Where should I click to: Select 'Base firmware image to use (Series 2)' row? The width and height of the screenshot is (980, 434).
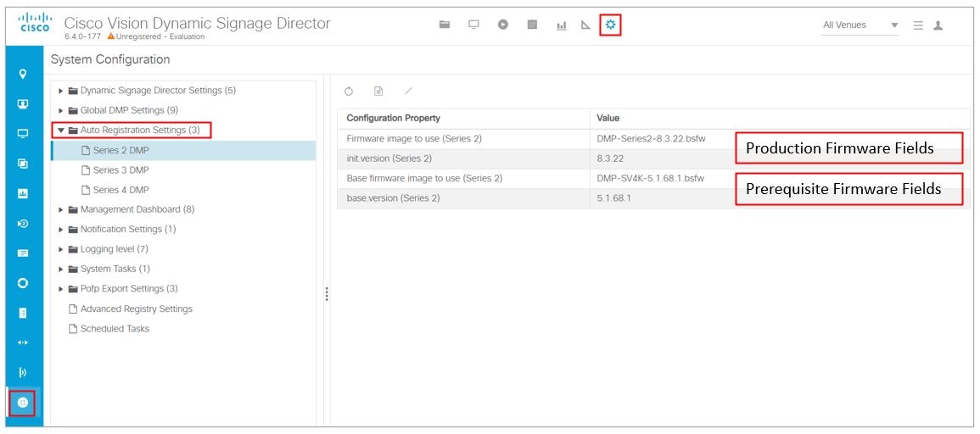653,179
